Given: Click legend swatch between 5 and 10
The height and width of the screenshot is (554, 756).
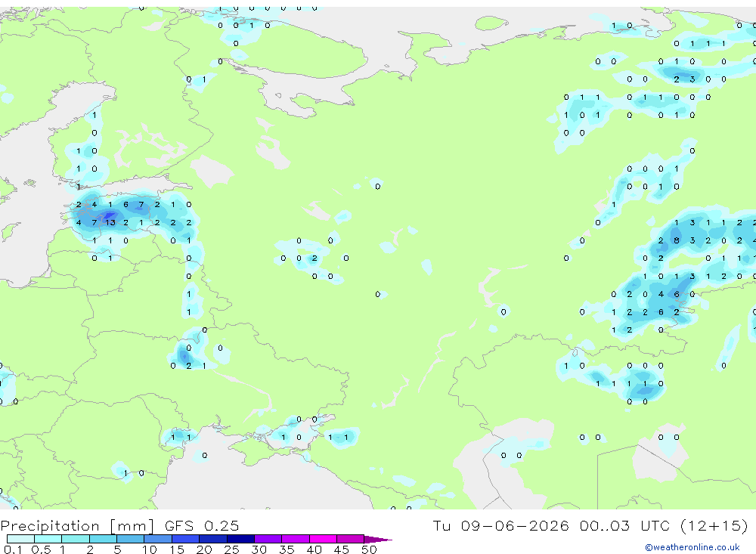Looking at the screenshot, I should [x=130, y=539].
